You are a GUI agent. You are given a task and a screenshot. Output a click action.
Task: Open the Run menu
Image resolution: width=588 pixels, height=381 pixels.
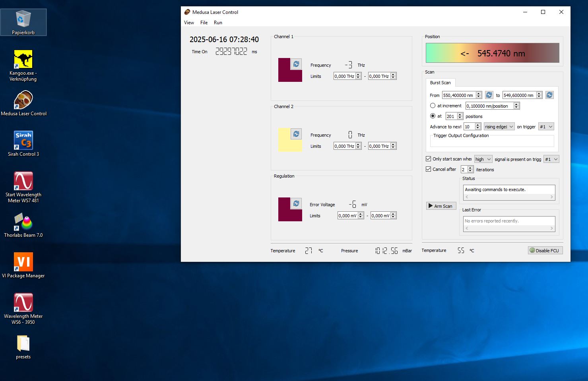pyautogui.click(x=218, y=23)
